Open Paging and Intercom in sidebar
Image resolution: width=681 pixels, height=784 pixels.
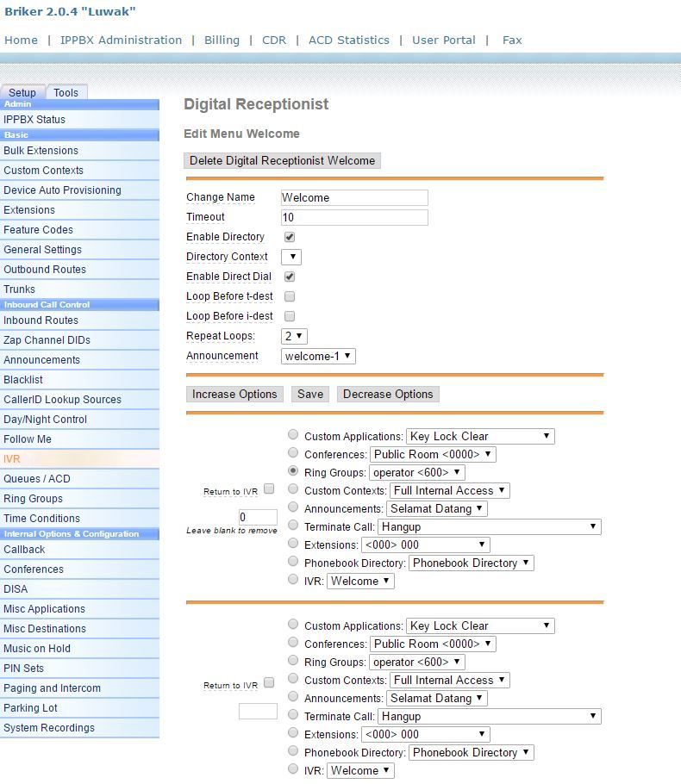pyautogui.click(x=79, y=688)
